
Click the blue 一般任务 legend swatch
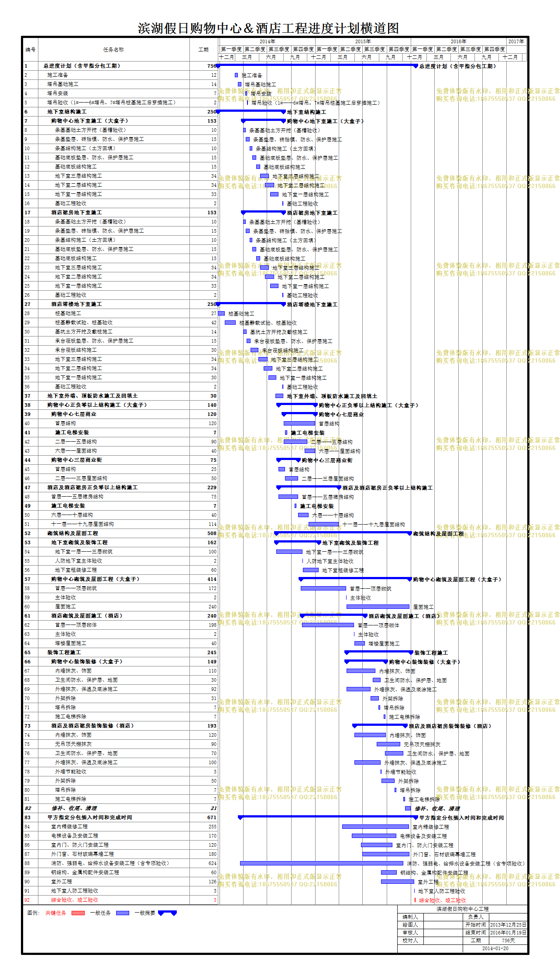pyautogui.click(x=122, y=913)
